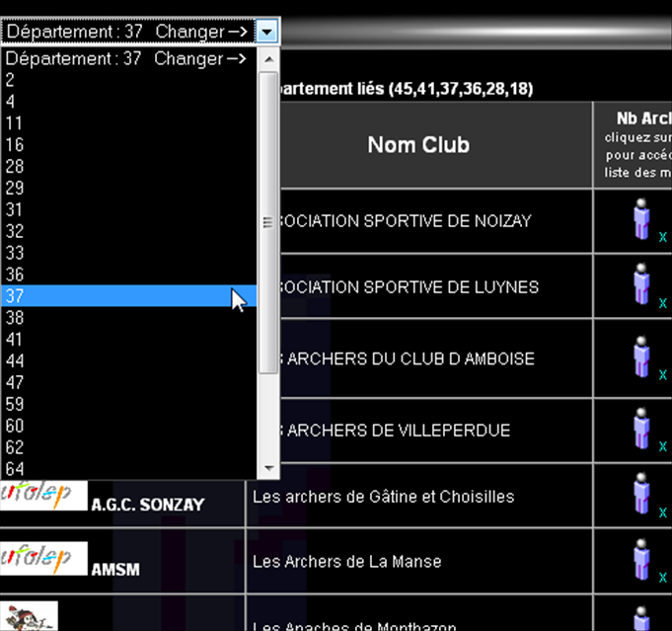Click the dropdown list scrollbar thumb
Viewport: 672px width, 631px height.
(267, 222)
